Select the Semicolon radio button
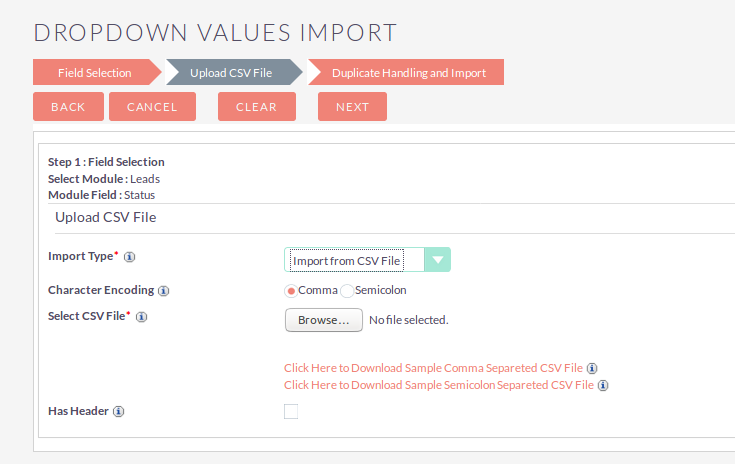The width and height of the screenshot is (735, 464). 347,291
